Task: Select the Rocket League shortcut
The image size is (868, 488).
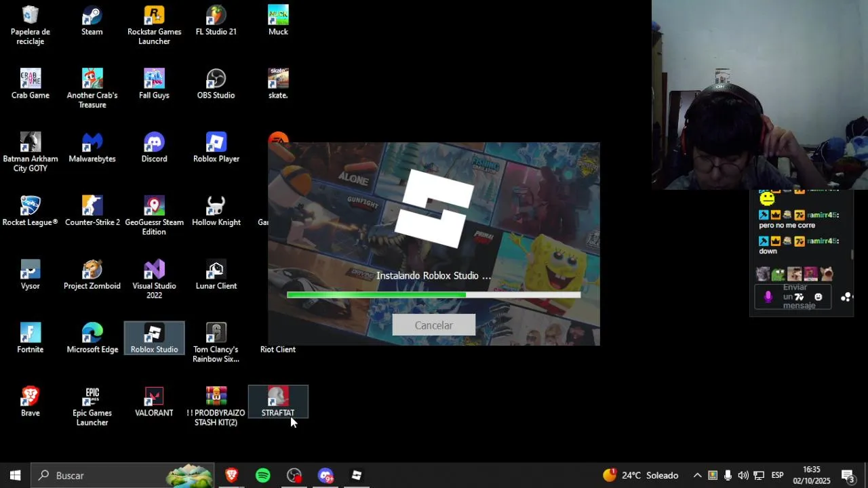Action: 31,211
